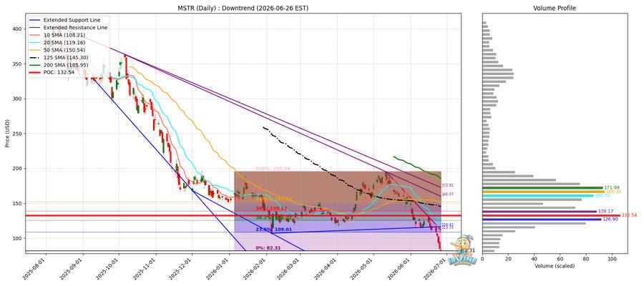
Task: Click the purple volume bar at 138.17
Action: tap(540, 212)
